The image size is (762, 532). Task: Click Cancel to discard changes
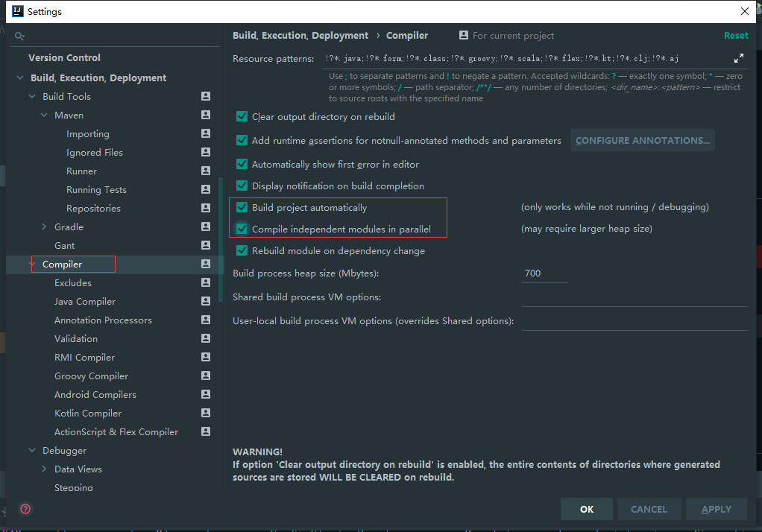click(649, 509)
